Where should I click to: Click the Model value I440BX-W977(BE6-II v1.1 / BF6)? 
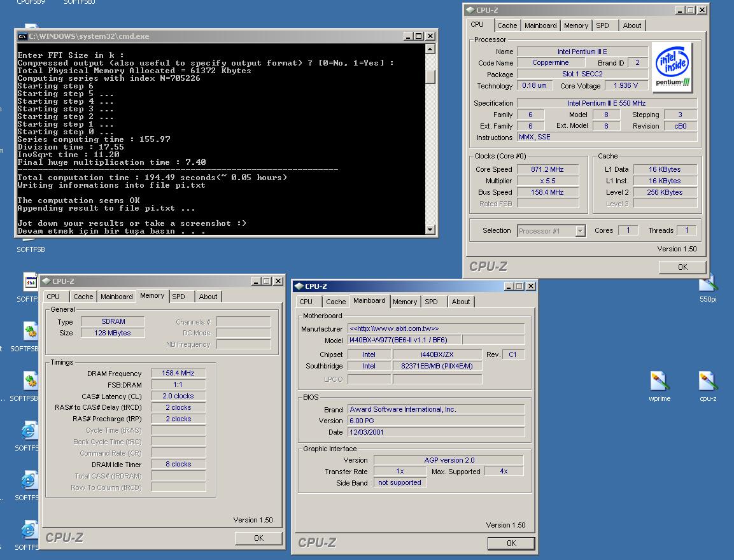(x=404, y=340)
